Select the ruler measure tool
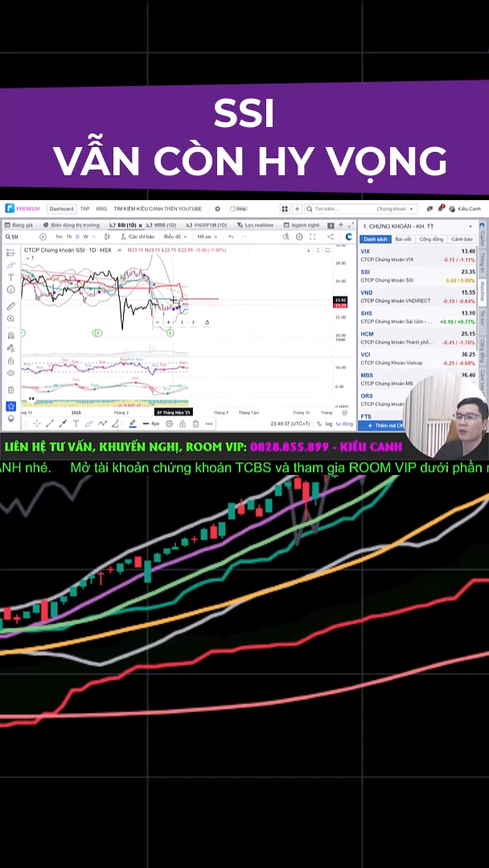This screenshot has width=489, height=868. pyautogui.click(x=10, y=306)
